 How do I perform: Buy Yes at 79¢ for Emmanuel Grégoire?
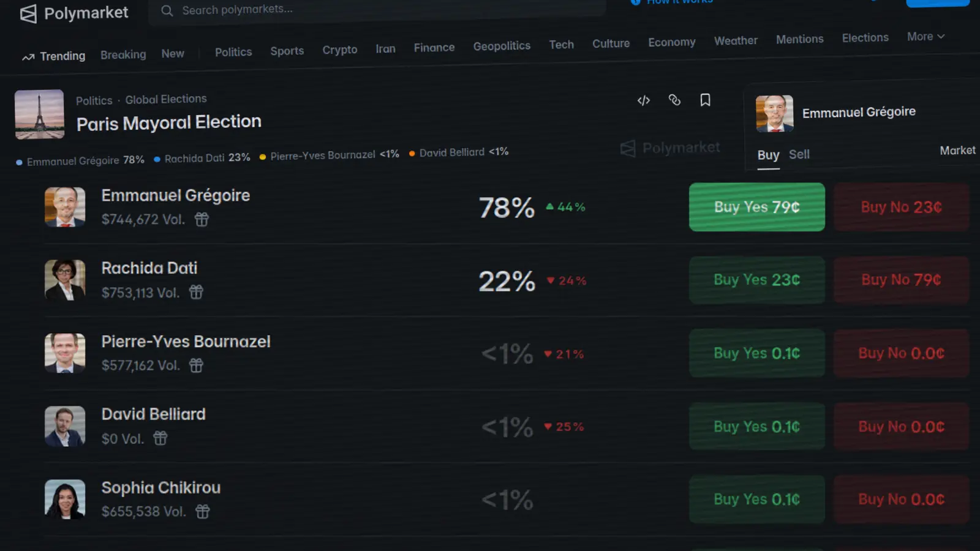pos(757,207)
